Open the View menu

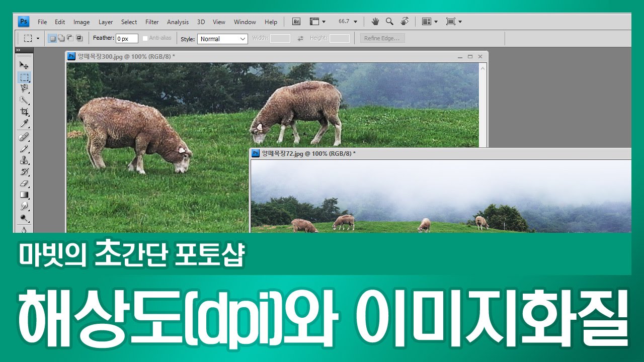[219, 22]
